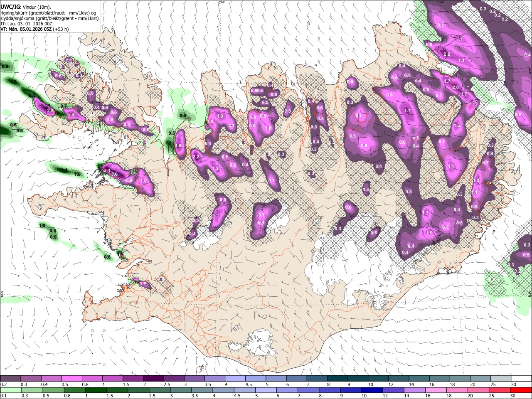Click the IT: Lau. 03. 01. 2026 00Z line
Screen dimensions: 532x399
26,24
